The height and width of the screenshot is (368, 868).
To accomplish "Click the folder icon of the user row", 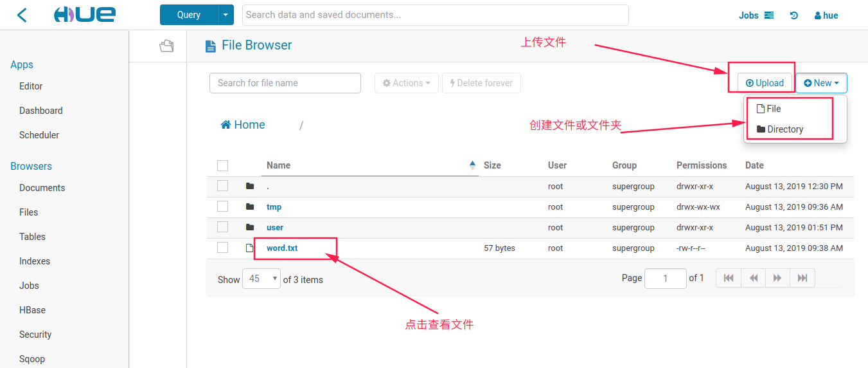I will tap(250, 228).
